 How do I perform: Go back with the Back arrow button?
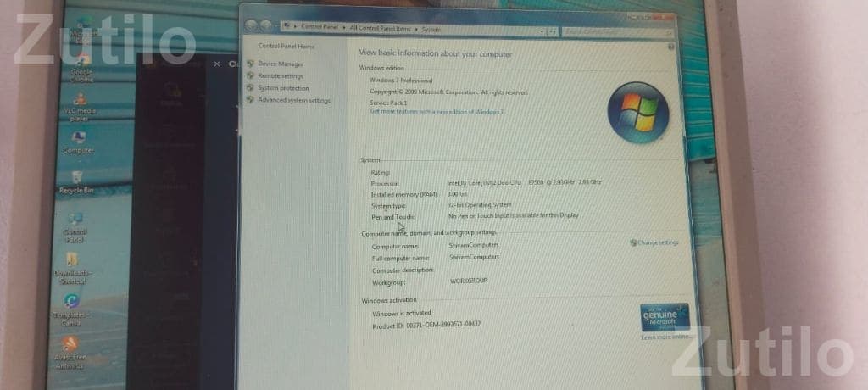click(x=251, y=25)
